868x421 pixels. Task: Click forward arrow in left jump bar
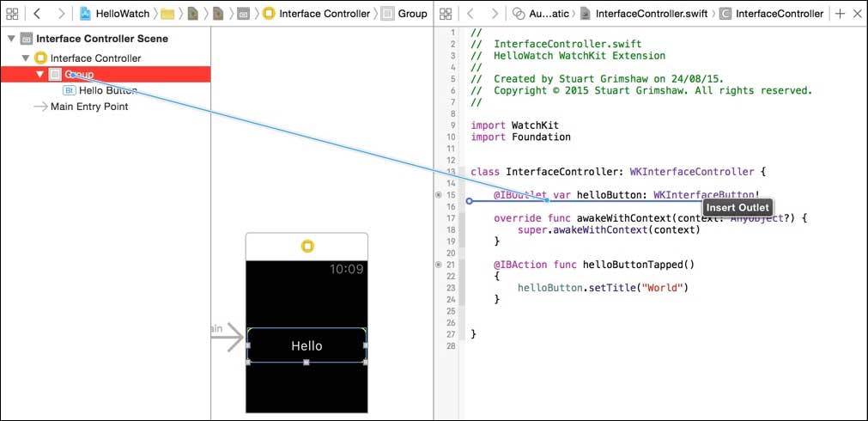click(61, 14)
